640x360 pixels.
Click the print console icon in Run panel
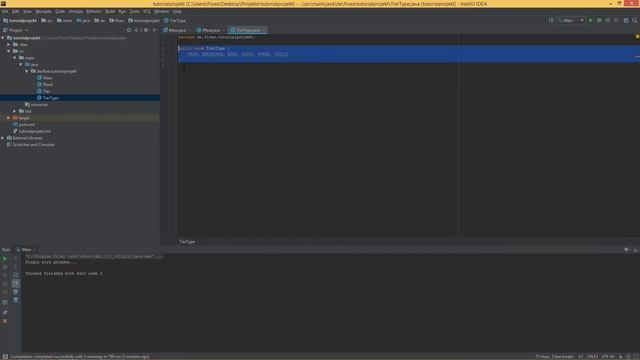point(16,292)
